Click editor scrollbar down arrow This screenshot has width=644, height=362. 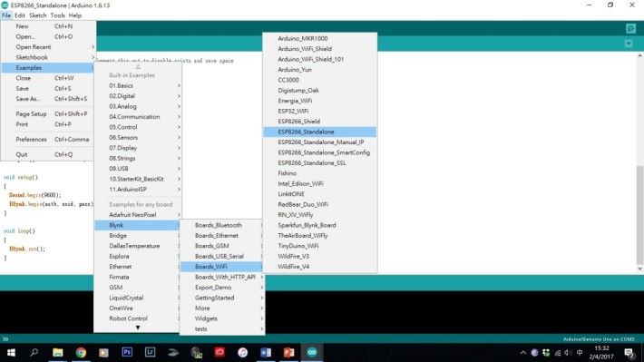[639, 269]
